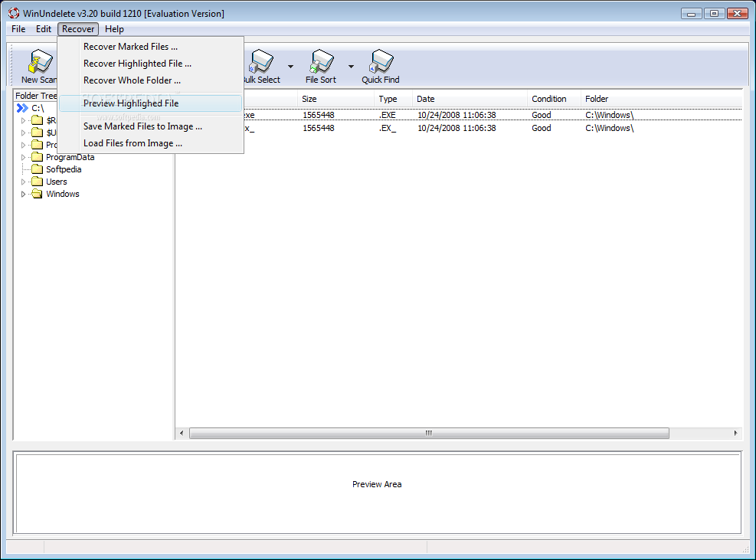This screenshot has height=560, width=756.
Task: Sort list by Size column header
Action: click(335, 99)
